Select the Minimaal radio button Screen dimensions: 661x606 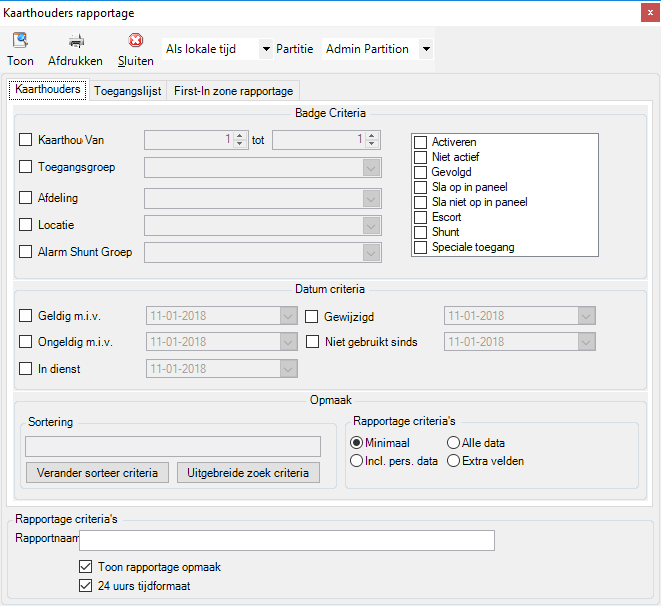[x=356, y=443]
